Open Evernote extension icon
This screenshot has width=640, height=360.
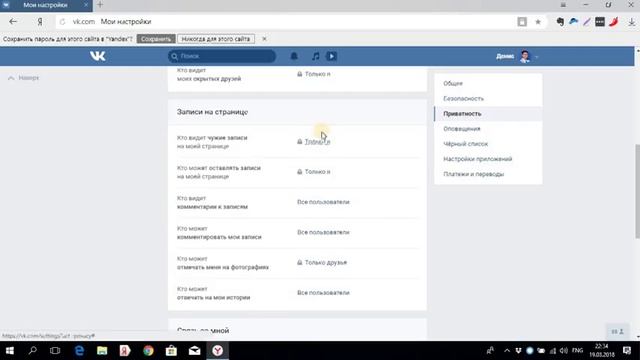pos(560,22)
